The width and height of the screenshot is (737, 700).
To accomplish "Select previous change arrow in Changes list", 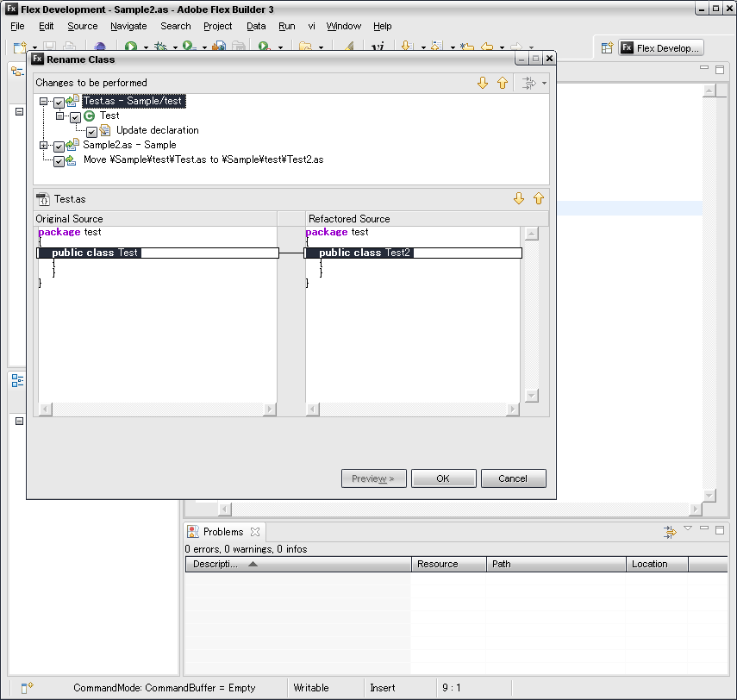I will coord(503,83).
